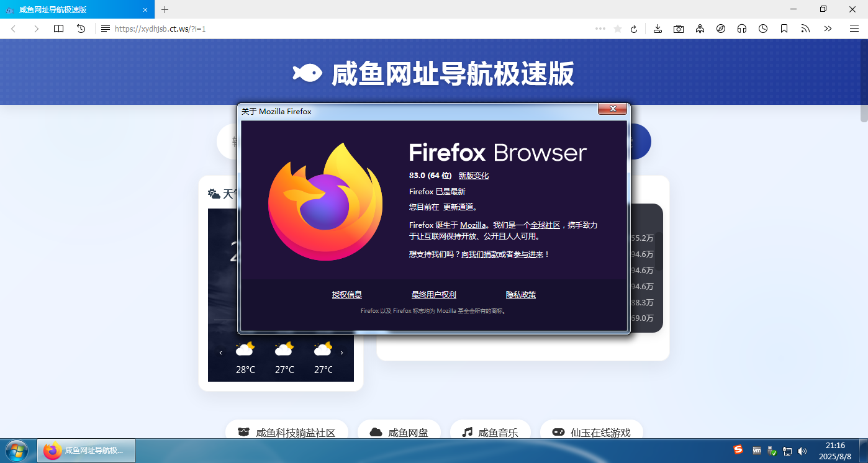Click the history undo icon in the toolbar
The height and width of the screenshot is (463, 868).
[81, 29]
